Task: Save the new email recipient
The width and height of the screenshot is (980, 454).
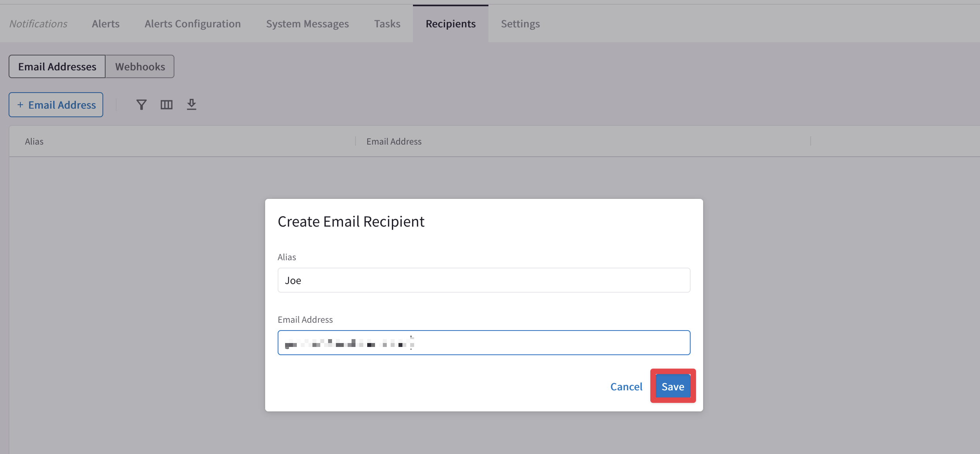Action: pos(673,386)
